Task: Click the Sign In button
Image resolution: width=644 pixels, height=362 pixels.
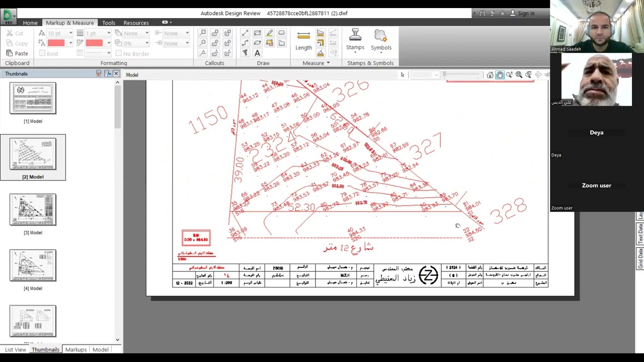Action: pos(522,14)
